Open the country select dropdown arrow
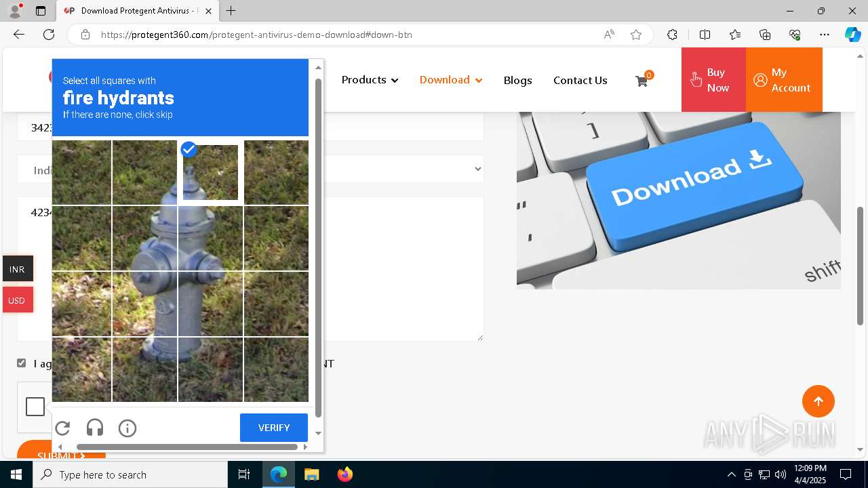 [479, 169]
